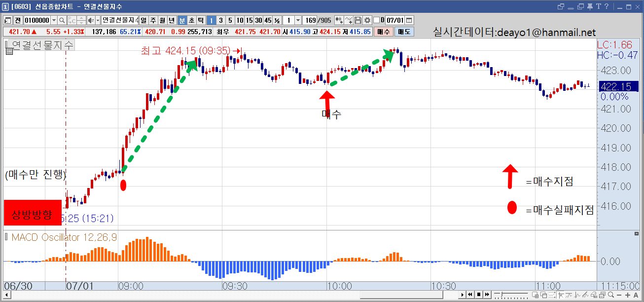The width and height of the screenshot is (644, 302).
Task: Save the chart with the floppy disk icon
Action: 358,20
